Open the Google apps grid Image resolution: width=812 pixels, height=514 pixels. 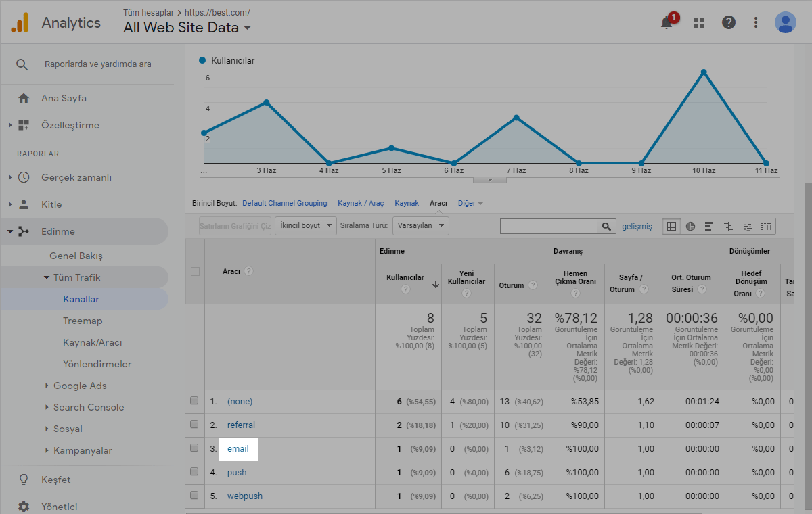[x=699, y=22]
